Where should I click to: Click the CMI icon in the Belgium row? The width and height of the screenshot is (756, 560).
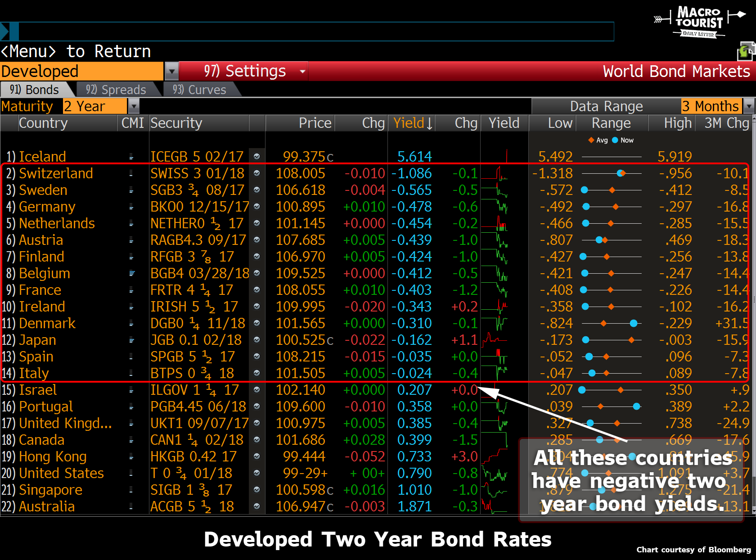(132, 273)
